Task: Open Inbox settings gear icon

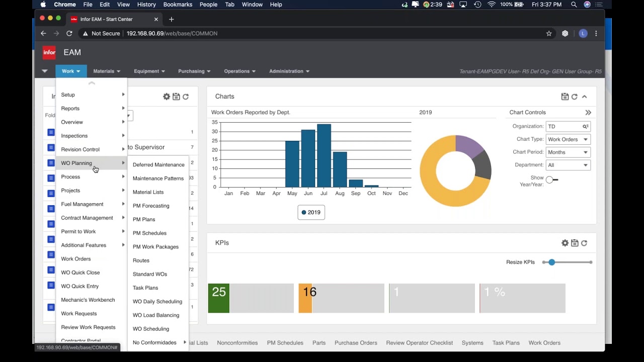Action: click(x=167, y=97)
